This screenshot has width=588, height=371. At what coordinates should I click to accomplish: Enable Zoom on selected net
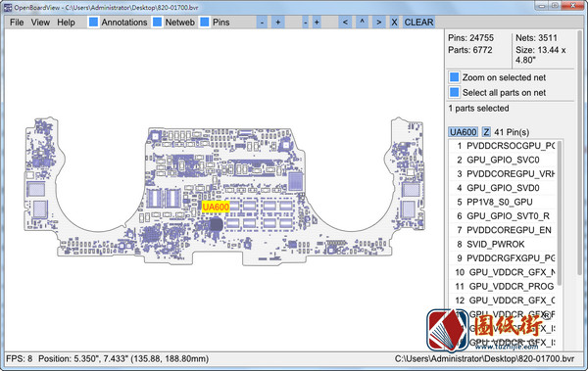(454, 77)
